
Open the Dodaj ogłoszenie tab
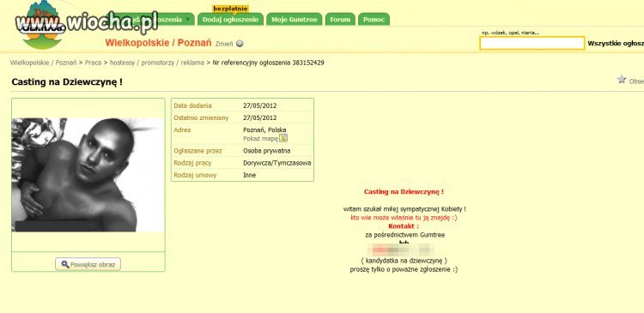[230, 19]
